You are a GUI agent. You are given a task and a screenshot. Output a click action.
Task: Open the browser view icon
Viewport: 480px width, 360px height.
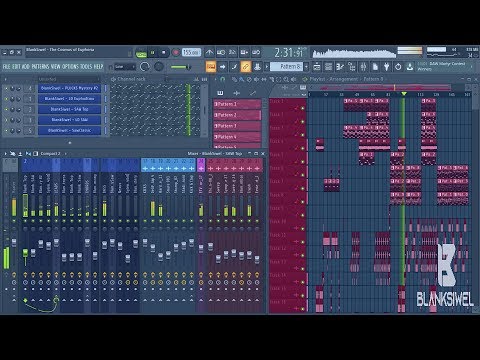[352, 67]
